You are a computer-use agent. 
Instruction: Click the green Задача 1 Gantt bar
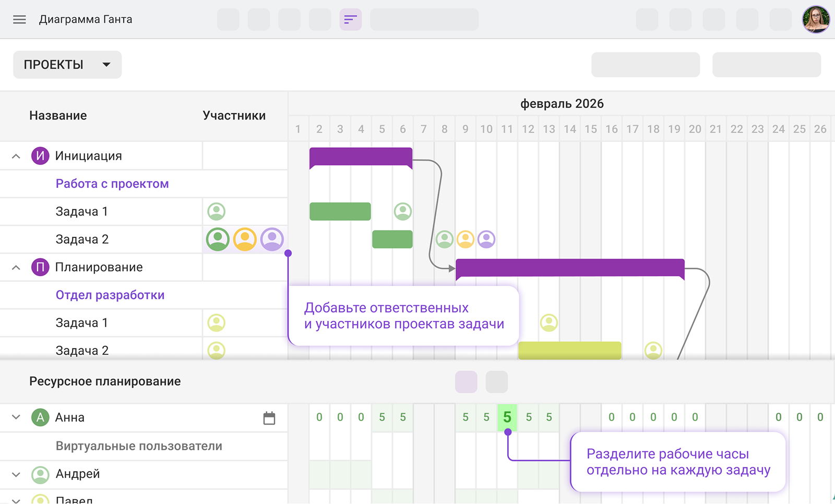point(340,211)
